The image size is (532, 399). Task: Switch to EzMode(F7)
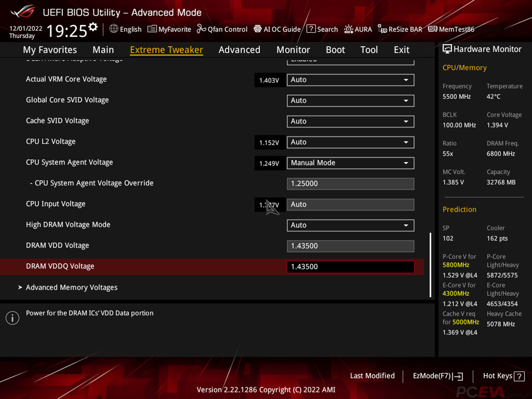[437, 376]
